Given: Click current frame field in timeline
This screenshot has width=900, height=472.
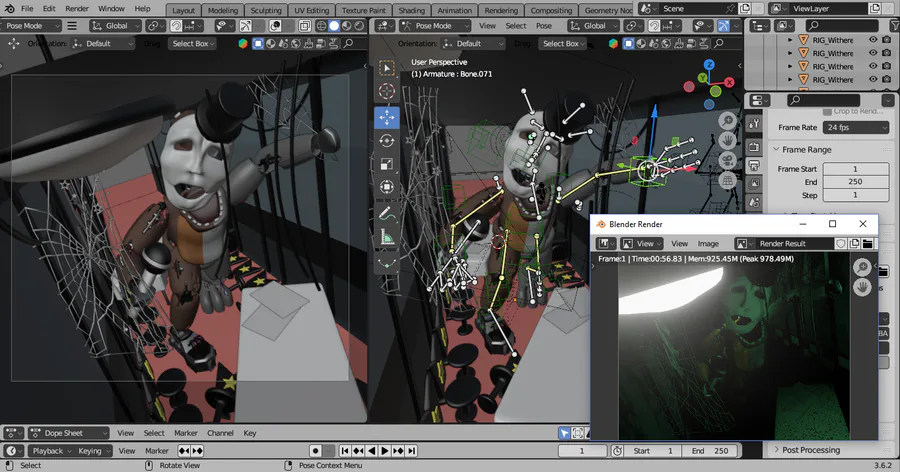Looking at the screenshot, I should 582,451.
